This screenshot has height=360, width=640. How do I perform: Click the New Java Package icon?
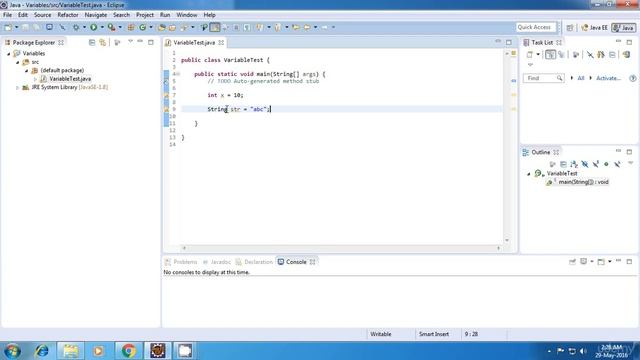[x=131, y=27]
